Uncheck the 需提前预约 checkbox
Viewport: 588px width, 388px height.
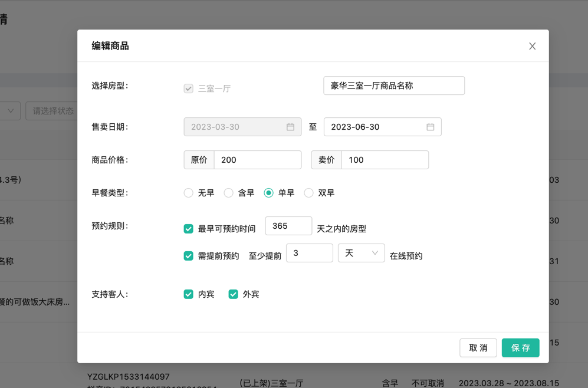click(188, 256)
